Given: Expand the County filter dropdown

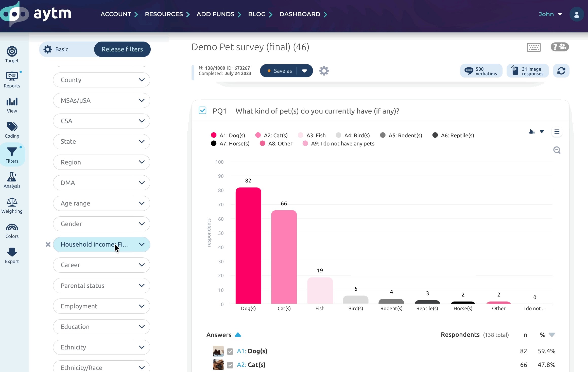Looking at the screenshot, I should [101, 80].
